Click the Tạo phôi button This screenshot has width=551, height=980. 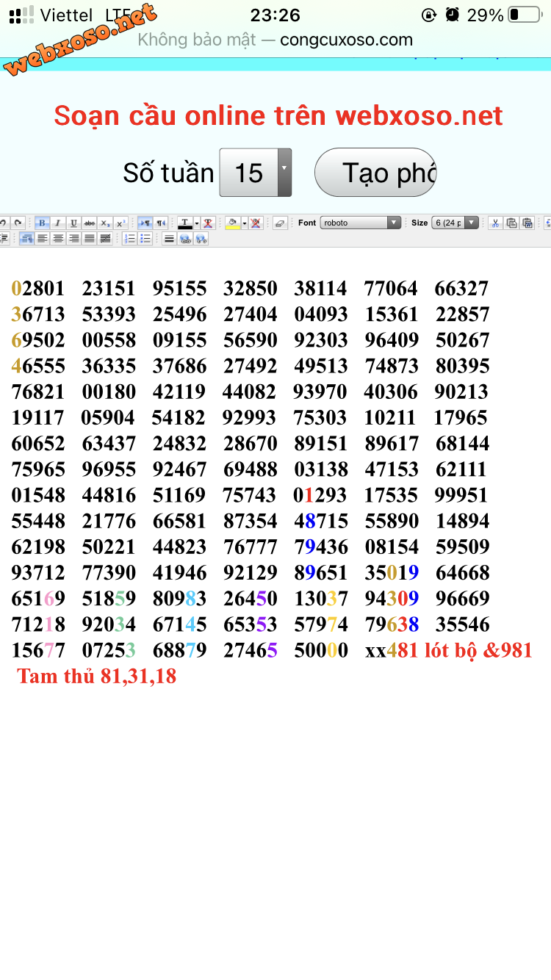[375, 173]
